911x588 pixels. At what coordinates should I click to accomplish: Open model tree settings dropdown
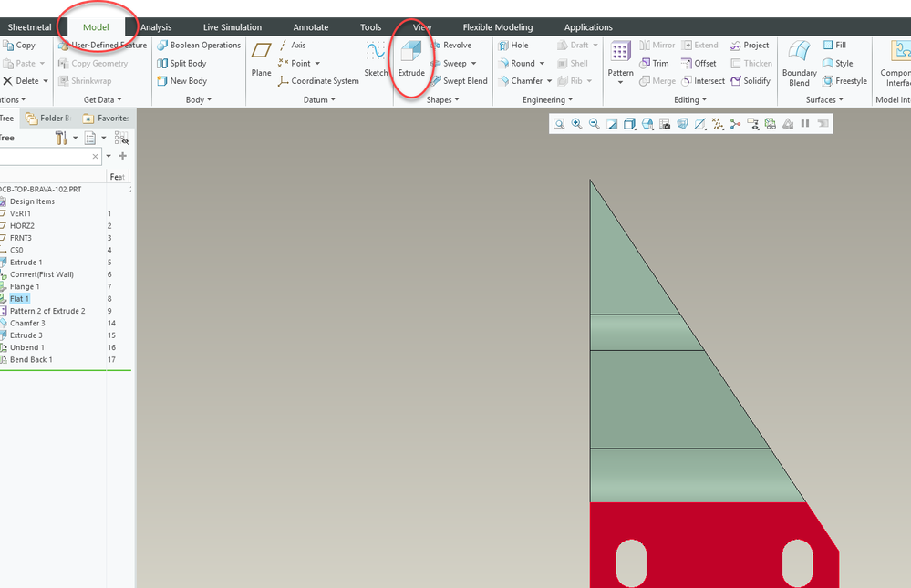(75, 139)
